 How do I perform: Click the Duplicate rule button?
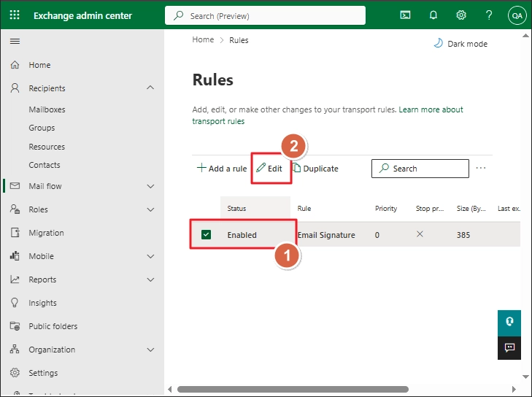click(x=316, y=169)
